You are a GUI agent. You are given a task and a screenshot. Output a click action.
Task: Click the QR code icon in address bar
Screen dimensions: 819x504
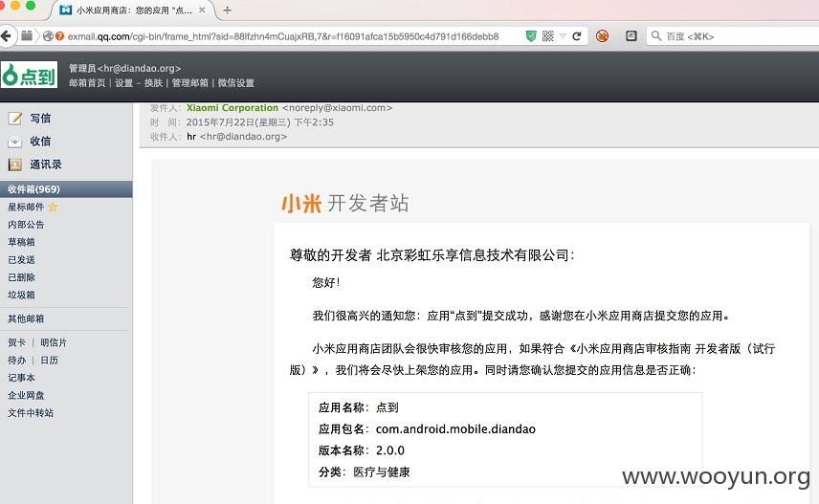547,36
